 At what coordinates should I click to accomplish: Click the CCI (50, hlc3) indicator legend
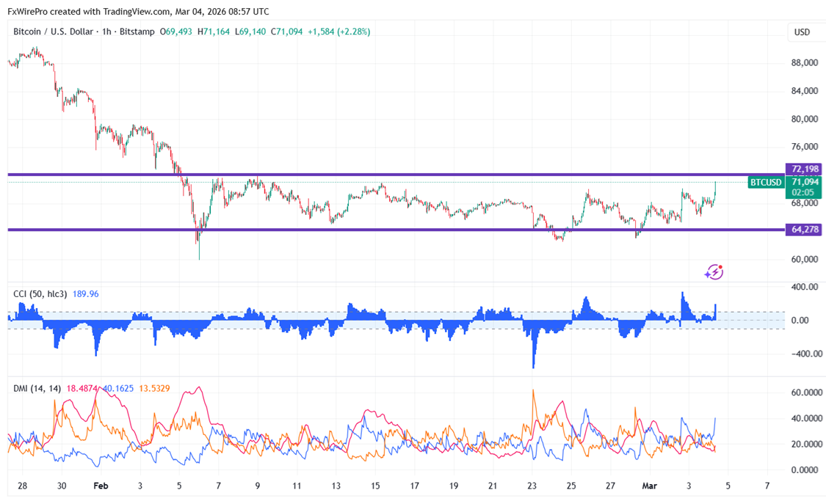click(x=40, y=293)
